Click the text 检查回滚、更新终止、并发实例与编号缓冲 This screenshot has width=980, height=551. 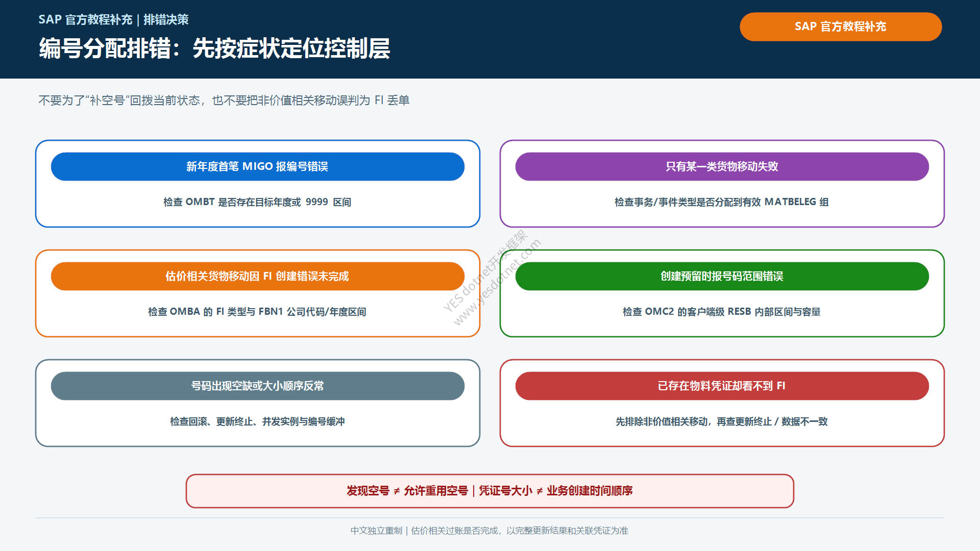(257, 421)
